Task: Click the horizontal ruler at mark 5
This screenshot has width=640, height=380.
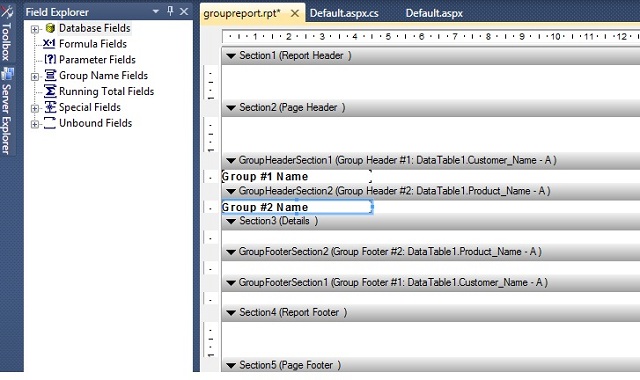Action: 388,37
